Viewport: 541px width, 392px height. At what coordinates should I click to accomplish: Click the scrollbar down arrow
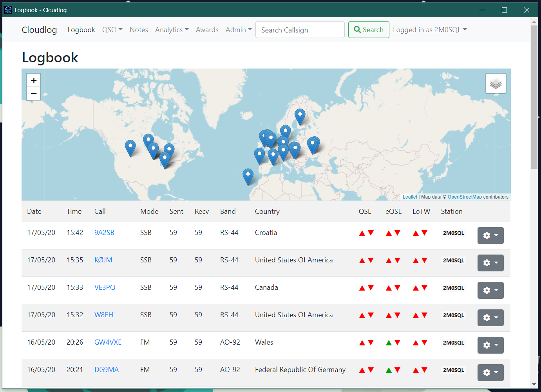(534, 385)
